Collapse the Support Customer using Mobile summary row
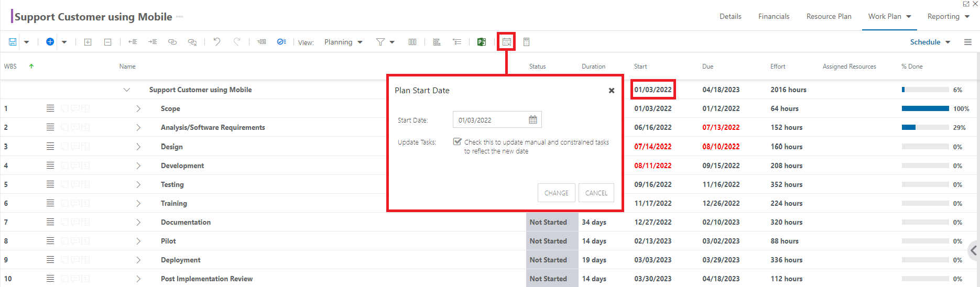Screen dimensions: 980x287 pyautogui.click(x=126, y=90)
